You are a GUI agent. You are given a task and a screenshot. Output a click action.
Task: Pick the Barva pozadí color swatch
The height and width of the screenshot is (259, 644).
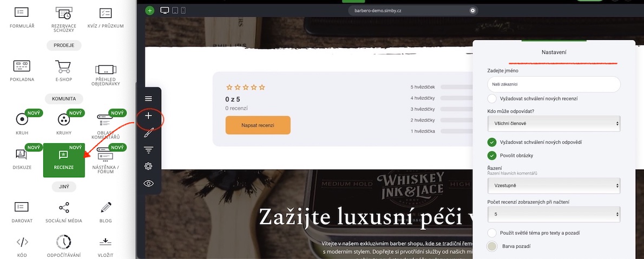pos(492,246)
